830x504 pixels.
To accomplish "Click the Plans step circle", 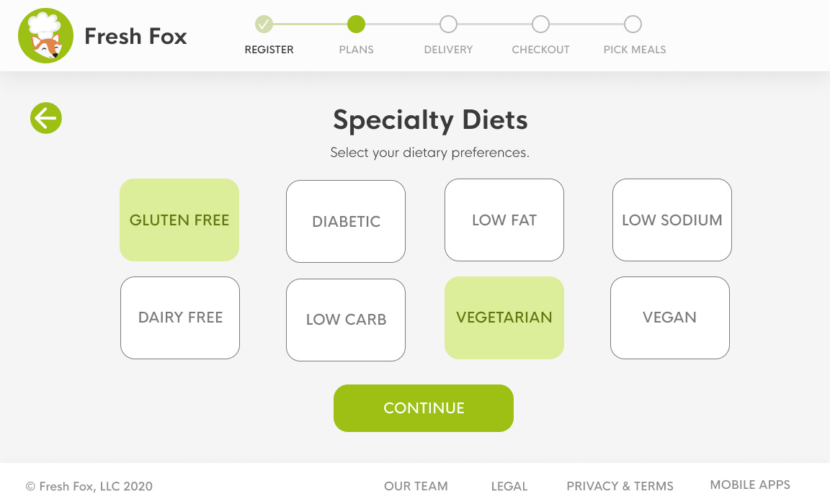I will click(356, 24).
